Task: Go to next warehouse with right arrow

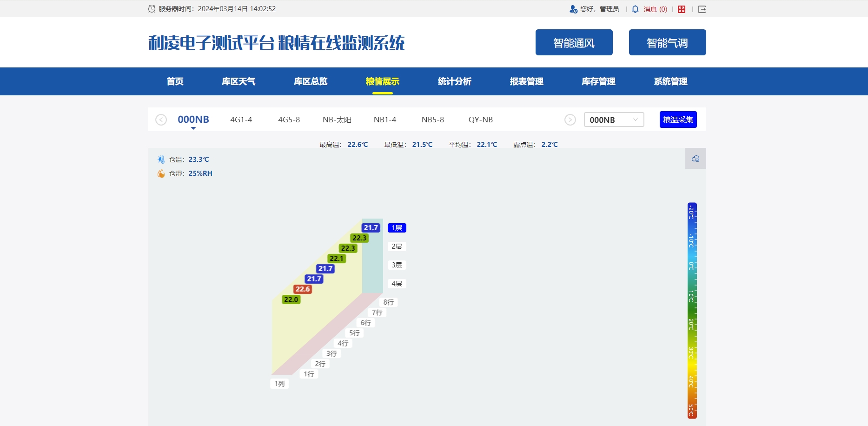Action: pos(570,120)
